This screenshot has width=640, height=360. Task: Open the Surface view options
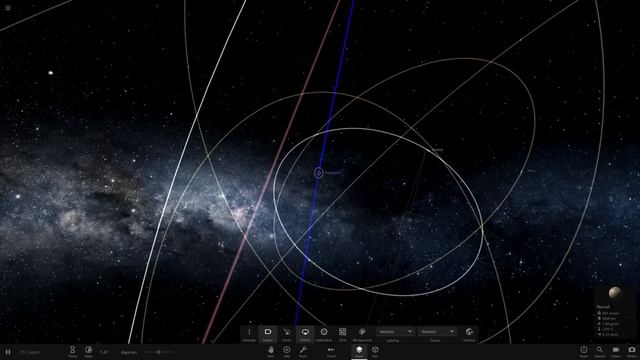(469, 334)
